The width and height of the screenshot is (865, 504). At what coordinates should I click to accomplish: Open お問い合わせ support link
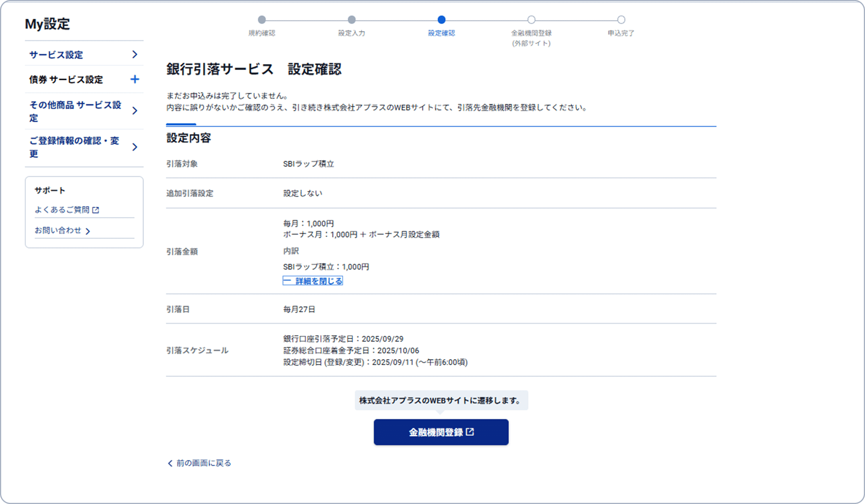coord(58,230)
